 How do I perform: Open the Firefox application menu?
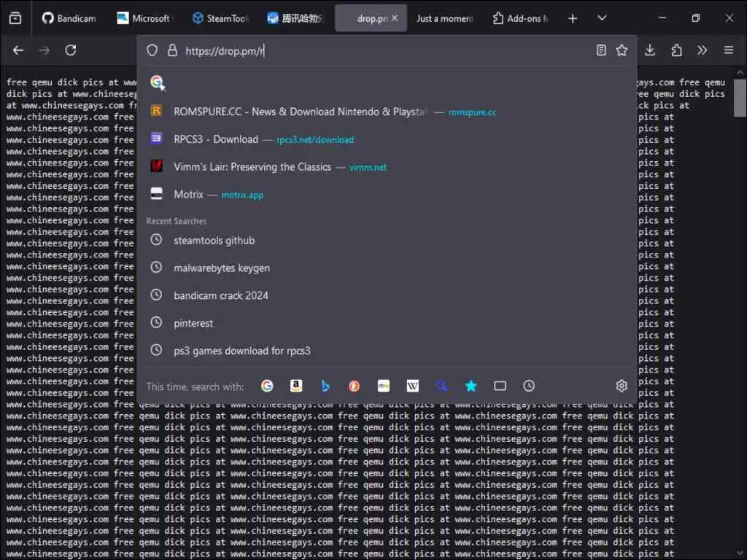pos(729,50)
